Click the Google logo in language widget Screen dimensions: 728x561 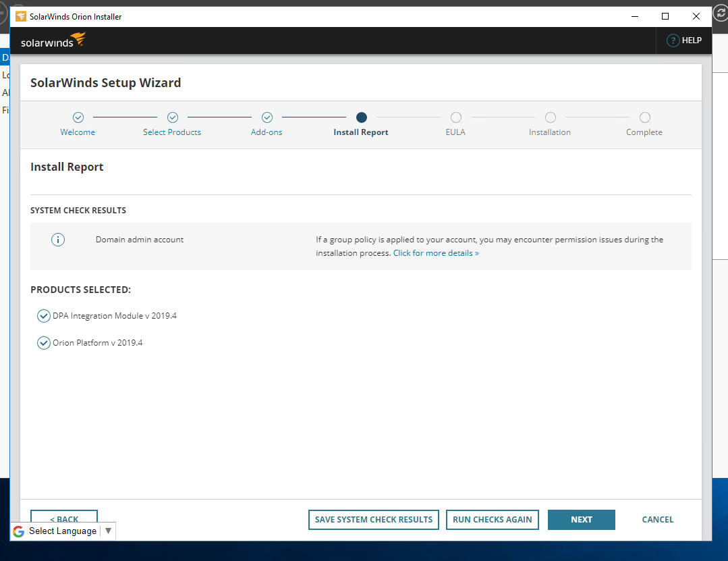(19, 531)
